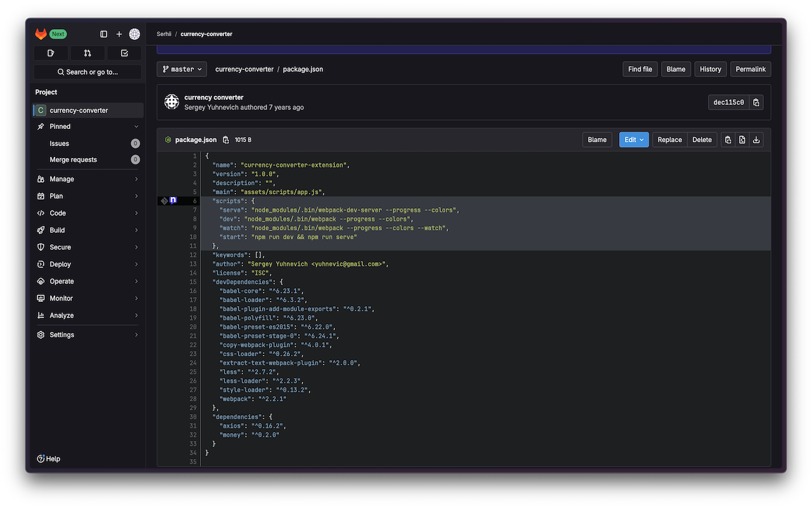
Task: Collapse the Pinned section chevron
Action: [x=136, y=126]
